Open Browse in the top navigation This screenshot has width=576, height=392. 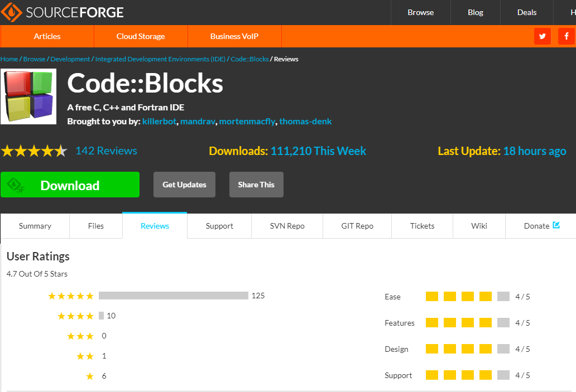[x=421, y=12]
